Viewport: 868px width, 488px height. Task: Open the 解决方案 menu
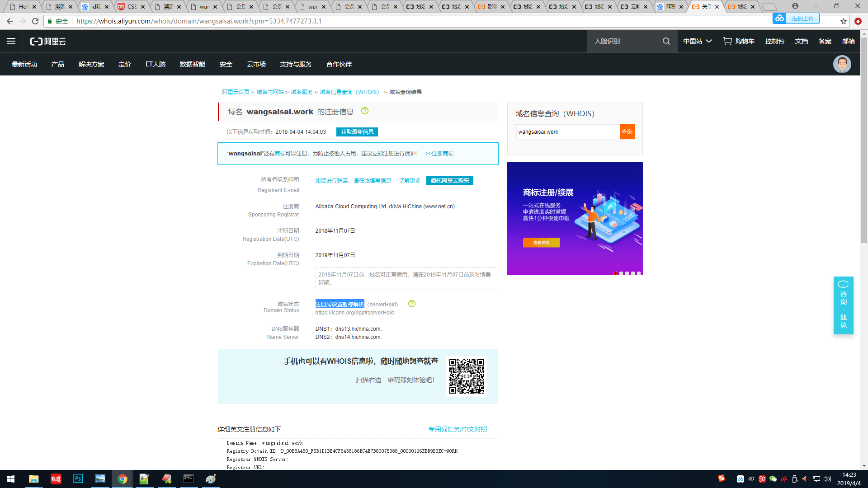tap(91, 64)
